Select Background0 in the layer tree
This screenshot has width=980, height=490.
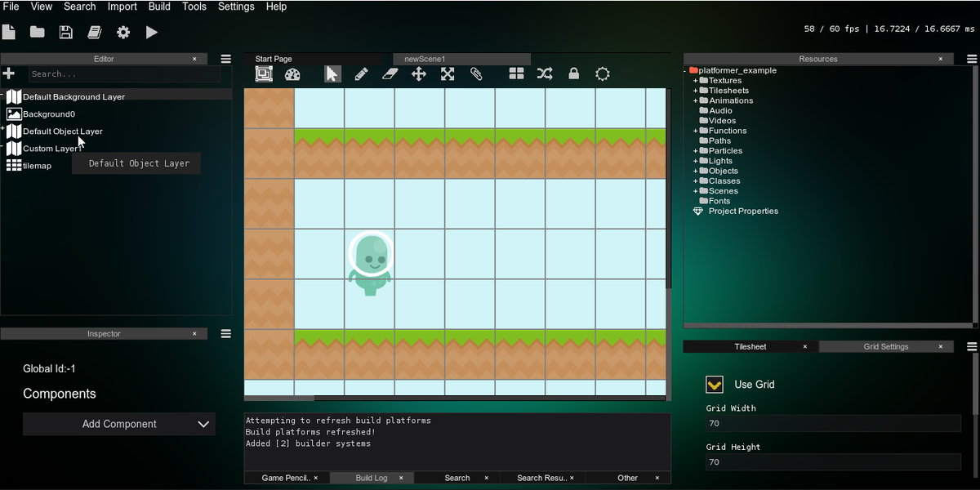48,114
